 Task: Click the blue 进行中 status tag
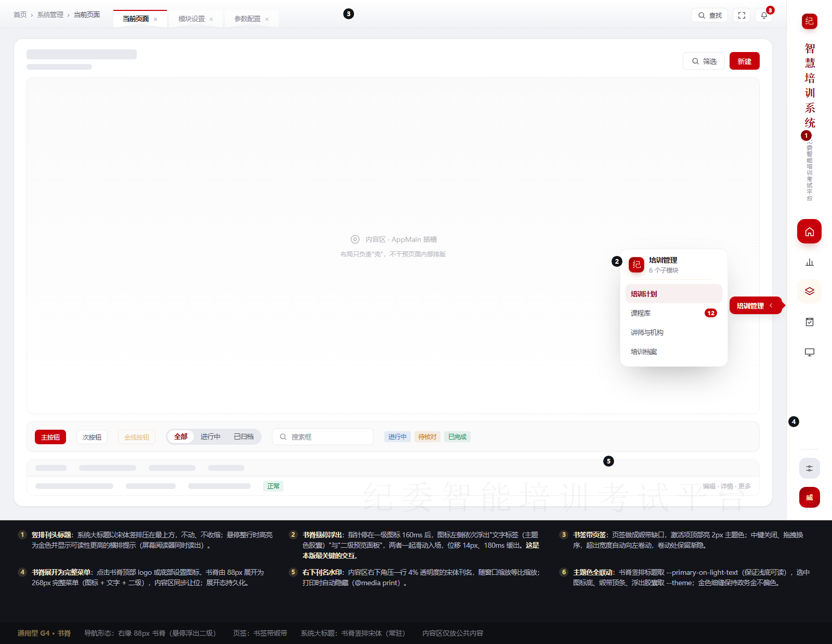pyautogui.click(x=397, y=437)
